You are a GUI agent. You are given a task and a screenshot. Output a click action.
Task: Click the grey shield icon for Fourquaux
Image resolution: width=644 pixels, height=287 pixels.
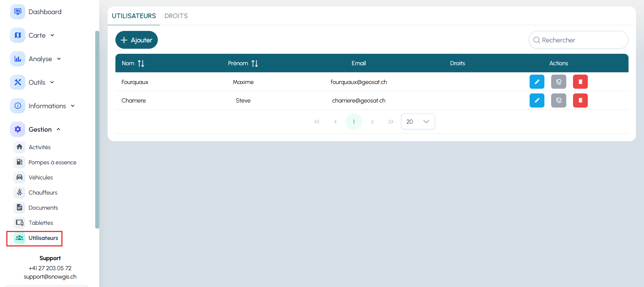point(559,82)
